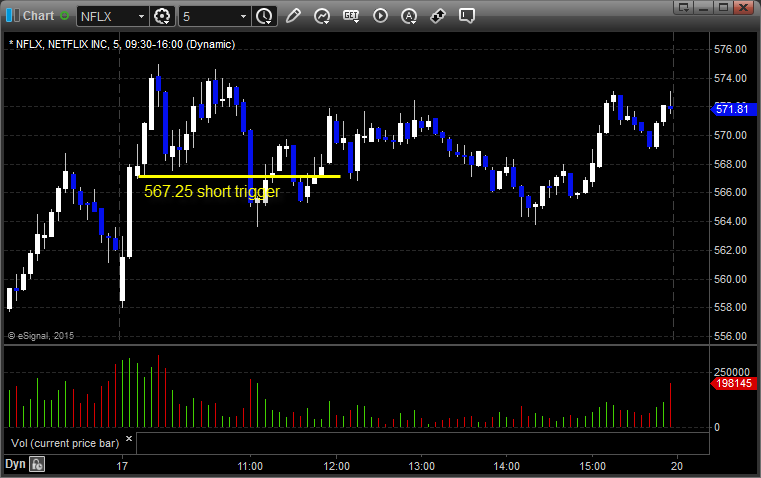Click the 568.00 price axis label
Screen dimensions: 761x478
730,164
